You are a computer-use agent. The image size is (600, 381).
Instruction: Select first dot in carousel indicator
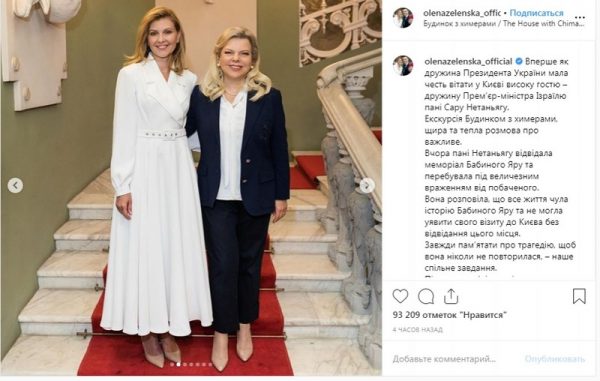point(172,365)
